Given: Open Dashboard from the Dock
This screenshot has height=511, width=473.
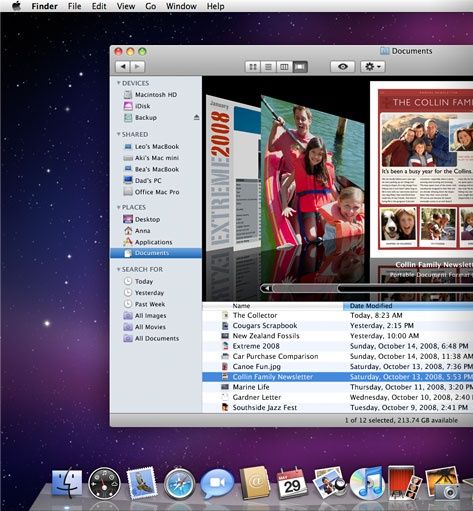Looking at the screenshot, I should coord(104,484).
